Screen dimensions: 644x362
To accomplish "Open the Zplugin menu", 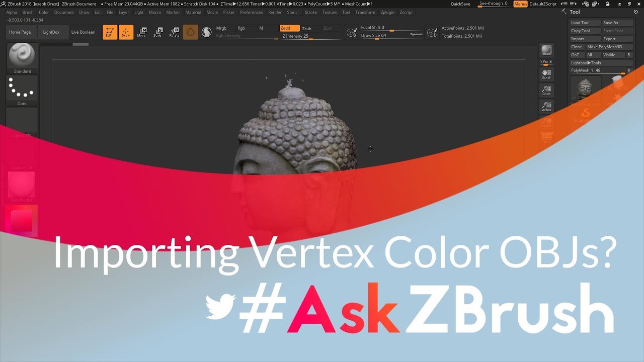I will tap(387, 12).
